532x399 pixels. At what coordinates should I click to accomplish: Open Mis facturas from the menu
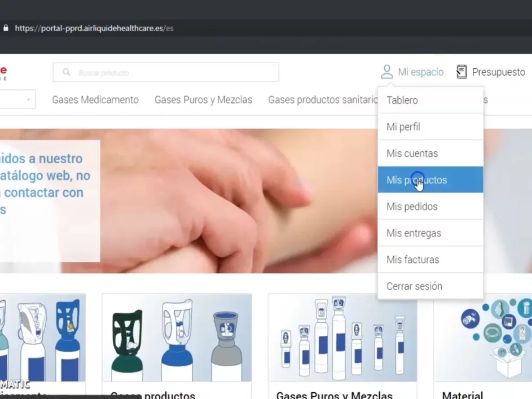tap(413, 259)
